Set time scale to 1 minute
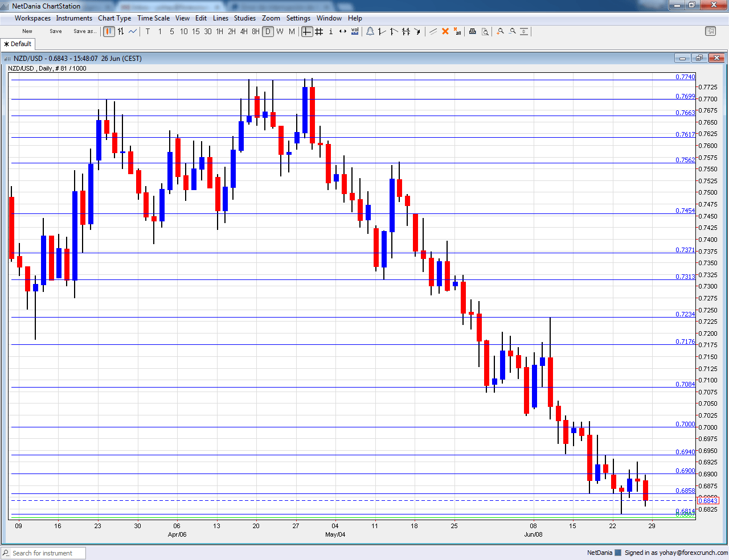The width and height of the screenshot is (729, 560). [x=160, y=31]
